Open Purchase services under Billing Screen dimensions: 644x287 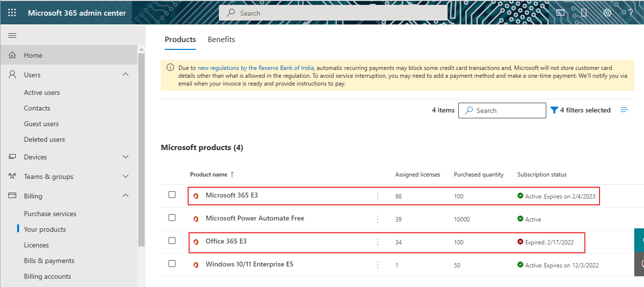pos(50,214)
